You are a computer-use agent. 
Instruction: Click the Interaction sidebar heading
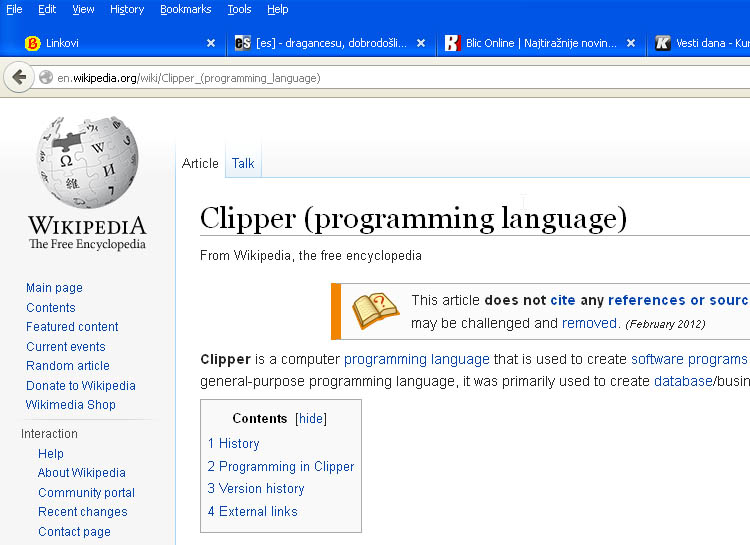pos(49,434)
